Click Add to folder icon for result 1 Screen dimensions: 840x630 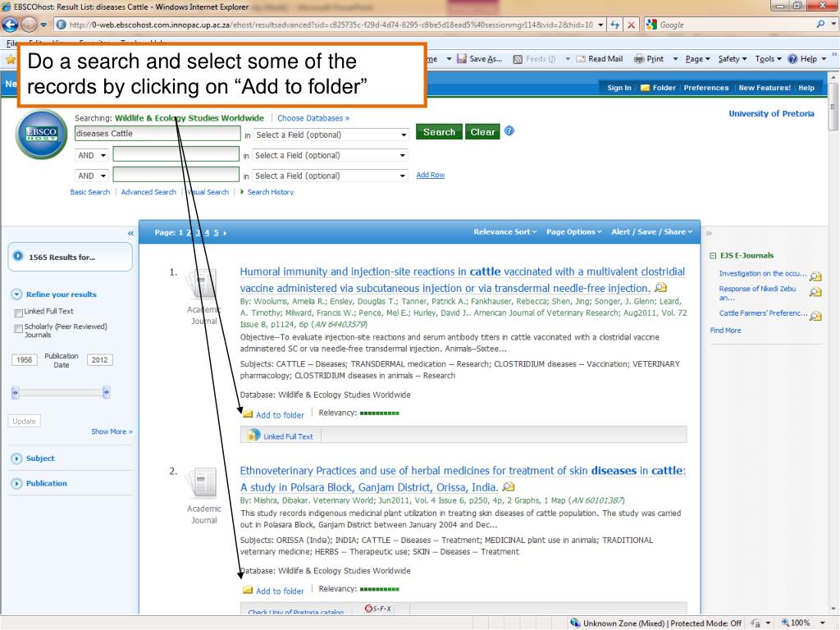coord(248,413)
